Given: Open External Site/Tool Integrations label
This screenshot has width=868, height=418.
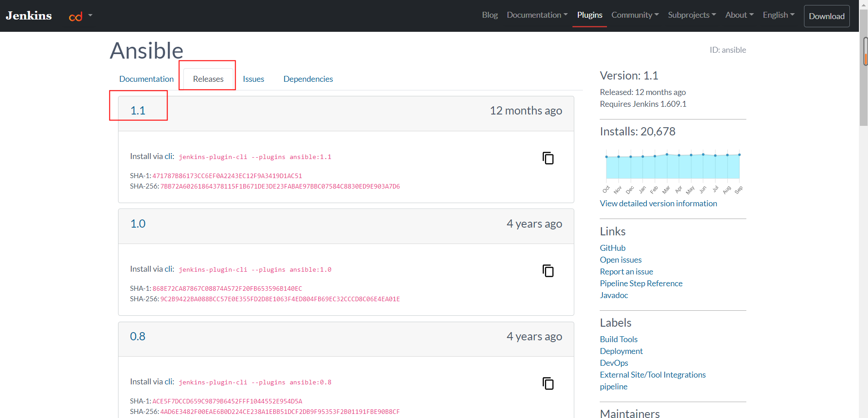Looking at the screenshot, I should click(652, 375).
